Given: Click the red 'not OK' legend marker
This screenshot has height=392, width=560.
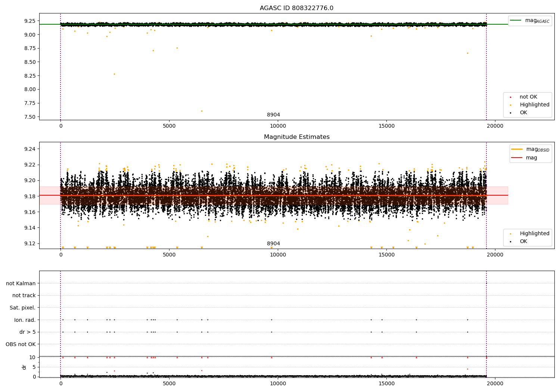Looking at the screenshot, I should 510,97.
